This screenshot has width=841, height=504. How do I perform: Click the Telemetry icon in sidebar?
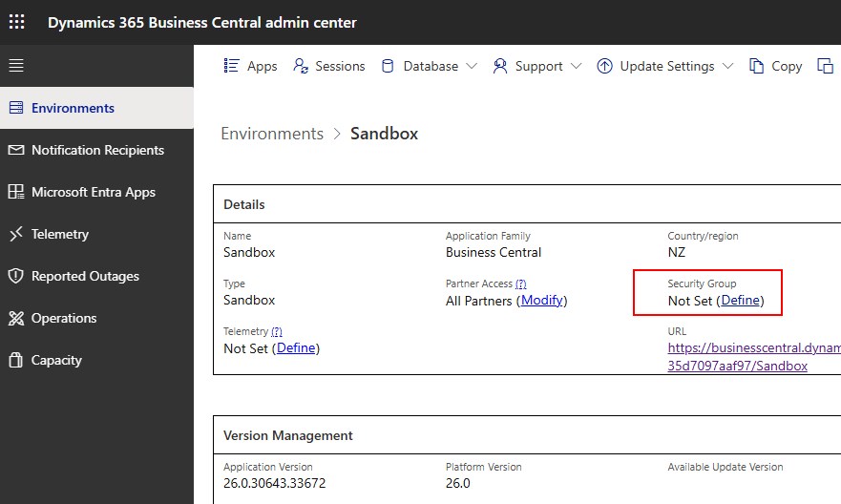16,234
